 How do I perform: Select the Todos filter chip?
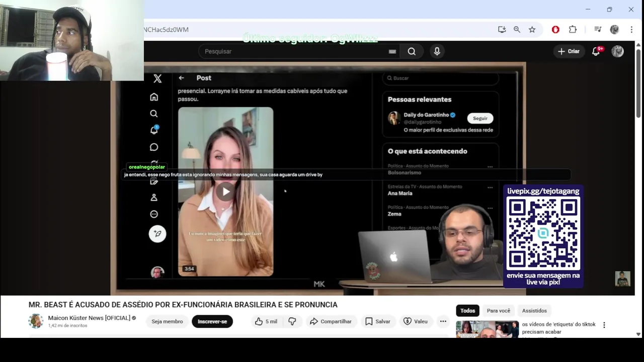(467, 311)
